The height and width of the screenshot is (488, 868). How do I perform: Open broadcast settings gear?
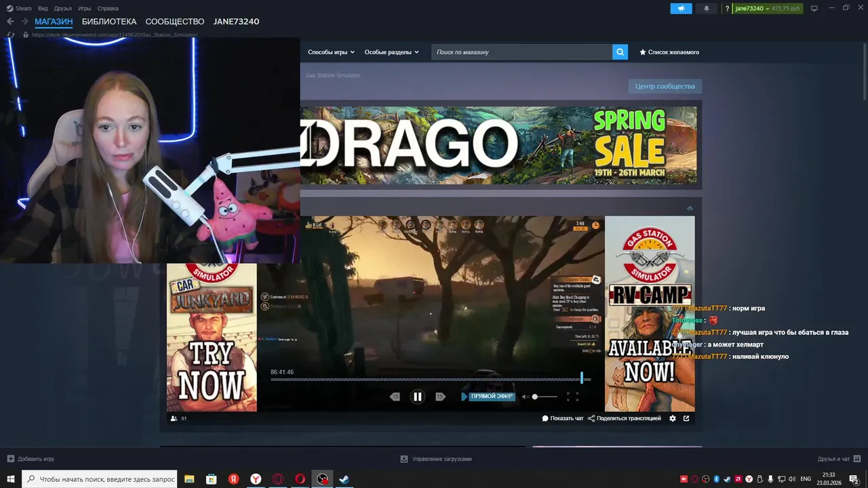click(673, 418)
